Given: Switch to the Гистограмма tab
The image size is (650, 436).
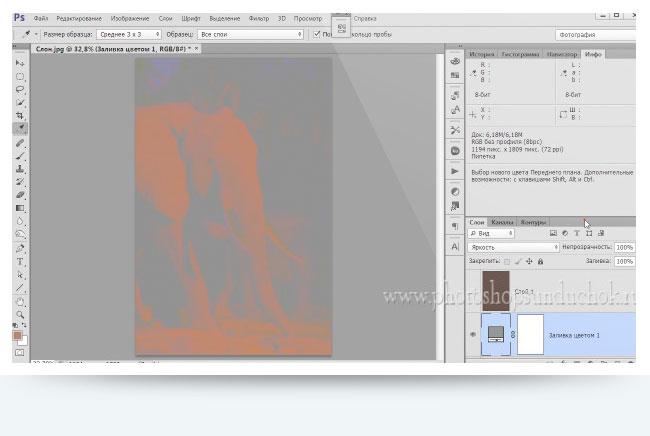Looking at the screenshot, I should 520,54.
